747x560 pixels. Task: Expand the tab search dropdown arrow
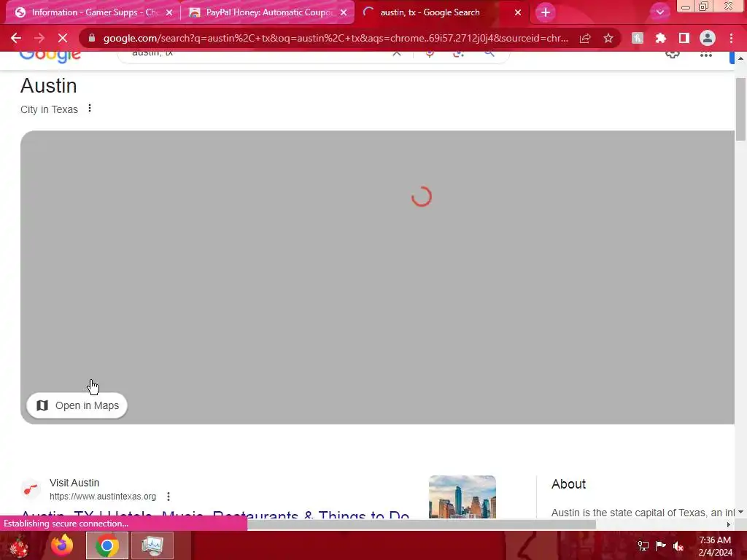click(x=659, y=12)
